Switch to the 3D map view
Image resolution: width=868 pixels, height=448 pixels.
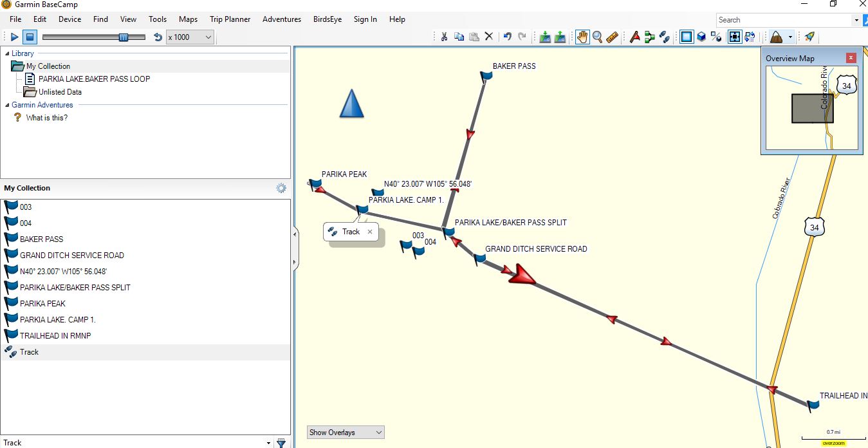click(x=701, y=37)
